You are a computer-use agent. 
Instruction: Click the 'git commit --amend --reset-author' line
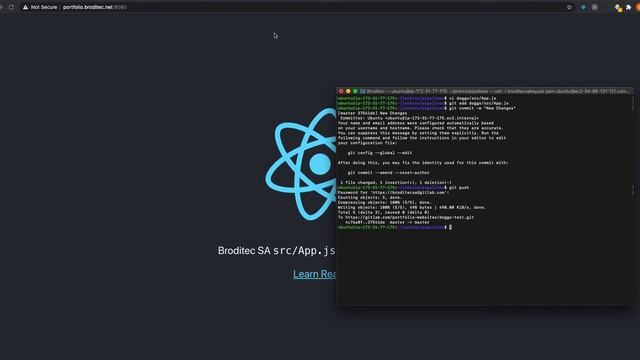click(x=388, y=173)
